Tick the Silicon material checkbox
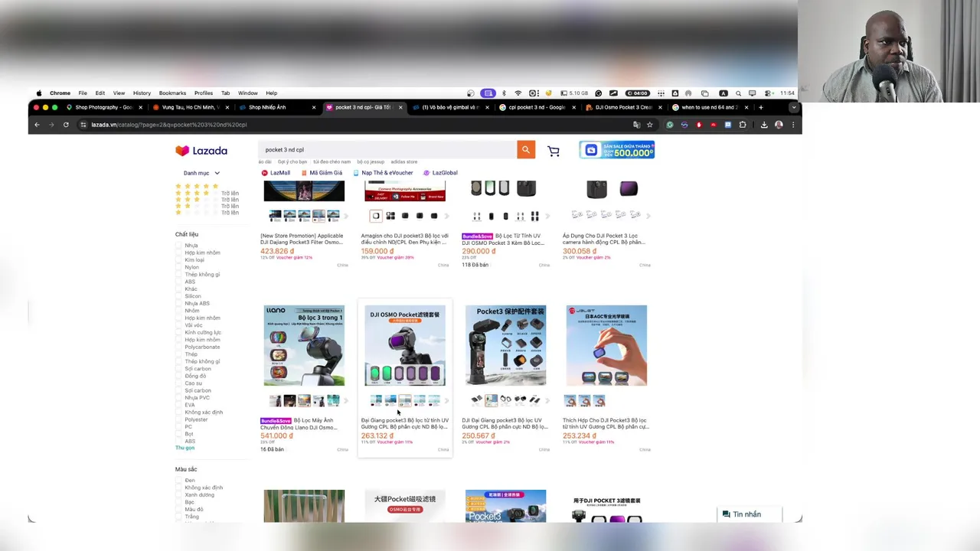The image size is (980, 551). [x=179, y=296]
